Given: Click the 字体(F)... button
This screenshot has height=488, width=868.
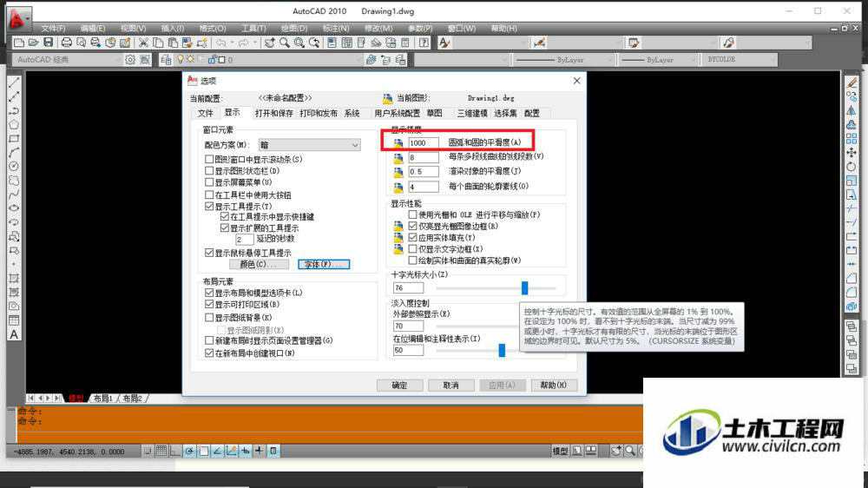Looking at the screenshot, I should pos(324,264).
